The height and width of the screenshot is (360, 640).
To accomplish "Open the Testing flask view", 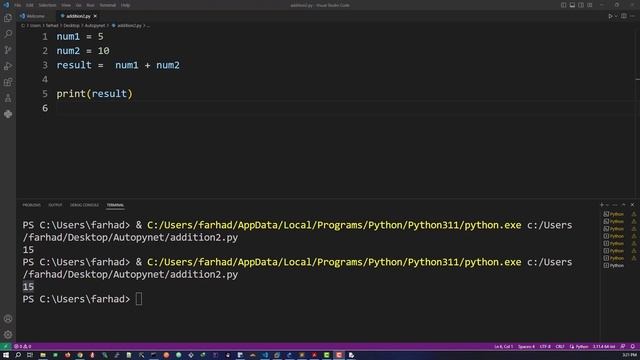I will tap(8, 98).
